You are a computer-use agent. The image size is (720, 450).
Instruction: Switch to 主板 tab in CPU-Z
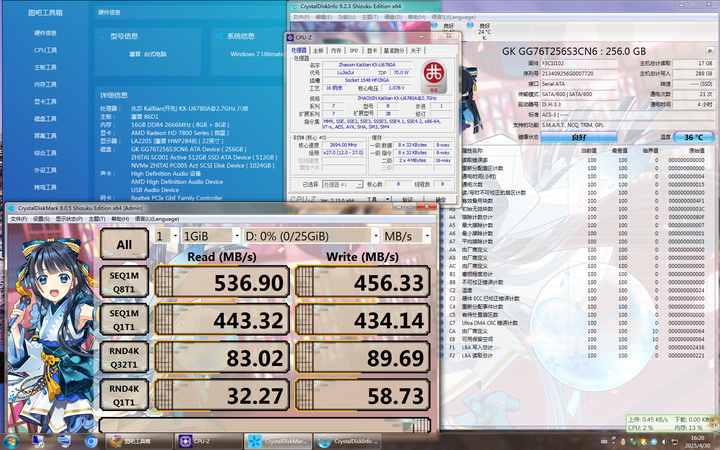318,51
